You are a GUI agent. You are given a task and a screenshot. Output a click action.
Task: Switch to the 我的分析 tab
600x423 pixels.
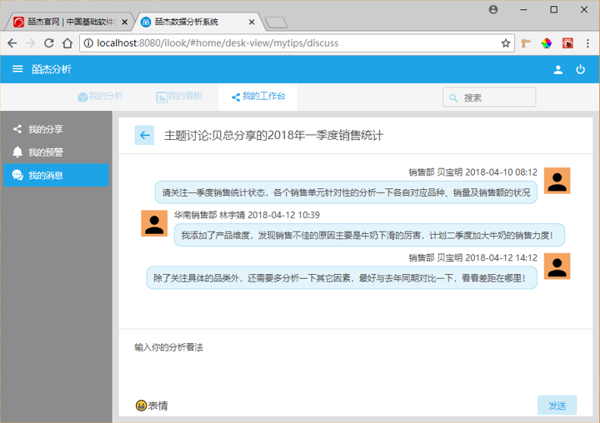click(x=101, y=96)
